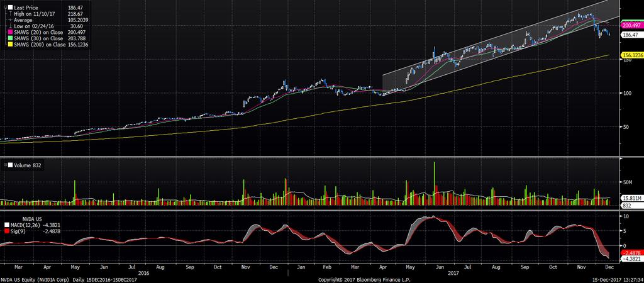The height and width of the screenshot is (283, 644).
Task: Click the 186.47 last price axis label
Action: coord(632,35)
